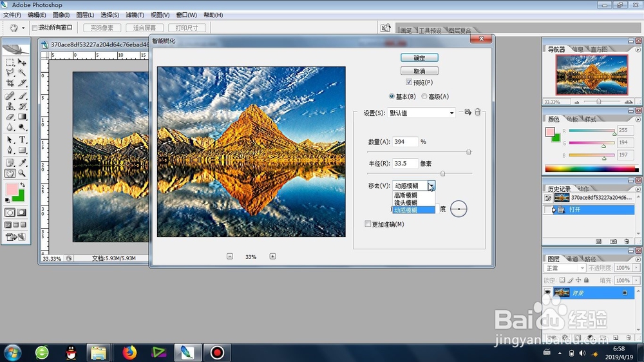Image resolution: width=644 pixels, height=362 pixels.
Task: Select the Magic Wand tool
Action: pyautogui.click(x=22, y=73)
